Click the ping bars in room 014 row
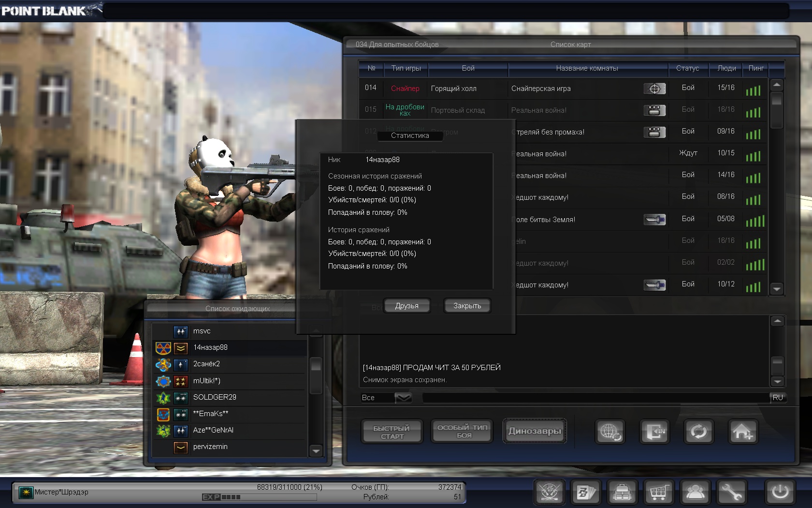Image resolution: width=812 pixels, height=508 pixels. [753, 90]
